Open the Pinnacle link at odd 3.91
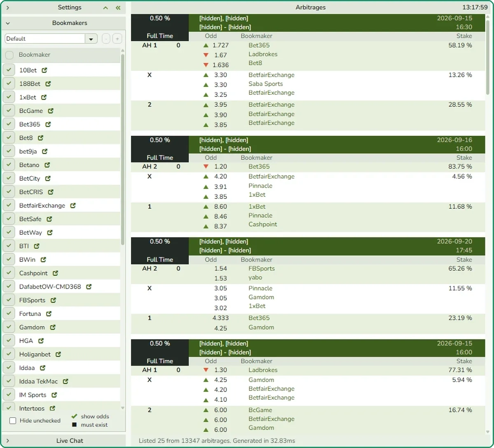The width and height of the screenshot is (494, 448). (x=260, y=186)
